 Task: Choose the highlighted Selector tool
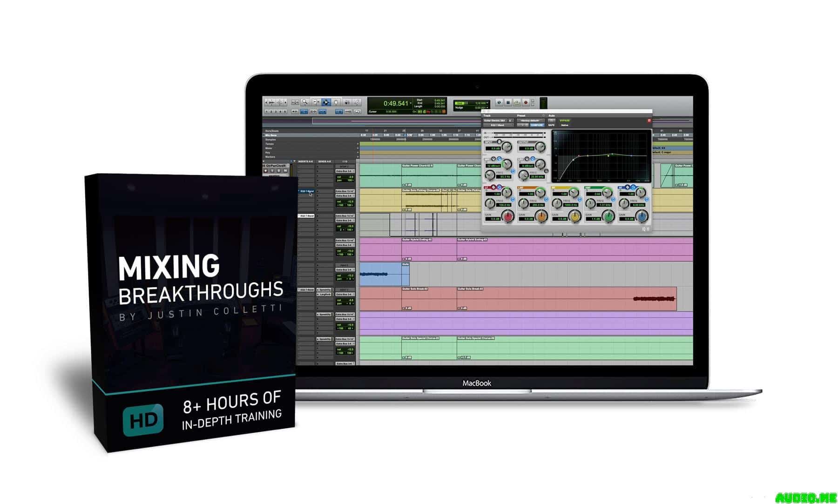tap(326, 102)
